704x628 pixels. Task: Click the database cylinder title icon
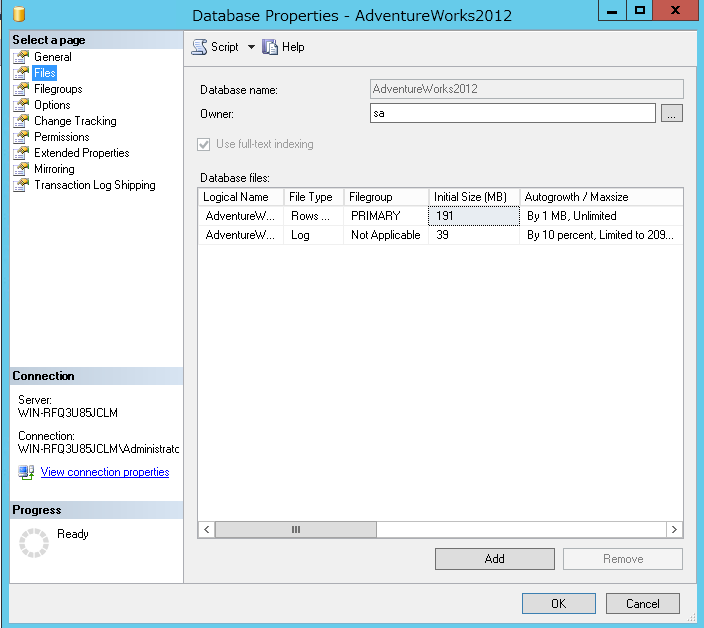[19, 13]
